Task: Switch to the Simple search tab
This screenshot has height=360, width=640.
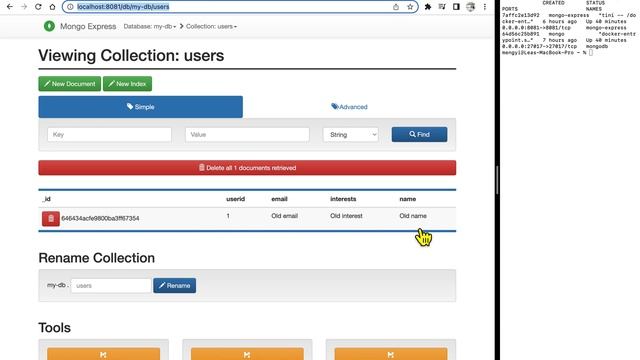Action: click(140, 107)
